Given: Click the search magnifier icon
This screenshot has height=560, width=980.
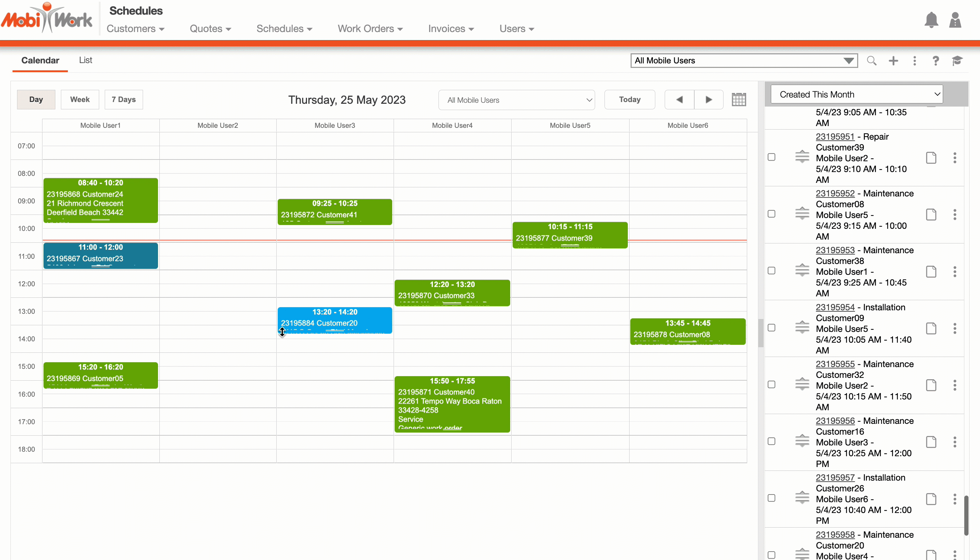Looking at the screenshot, I should (x=872, y=61).
